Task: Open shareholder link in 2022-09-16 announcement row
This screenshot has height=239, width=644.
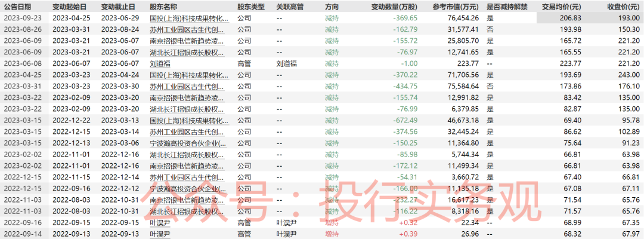Action: (x=160, y=223)
